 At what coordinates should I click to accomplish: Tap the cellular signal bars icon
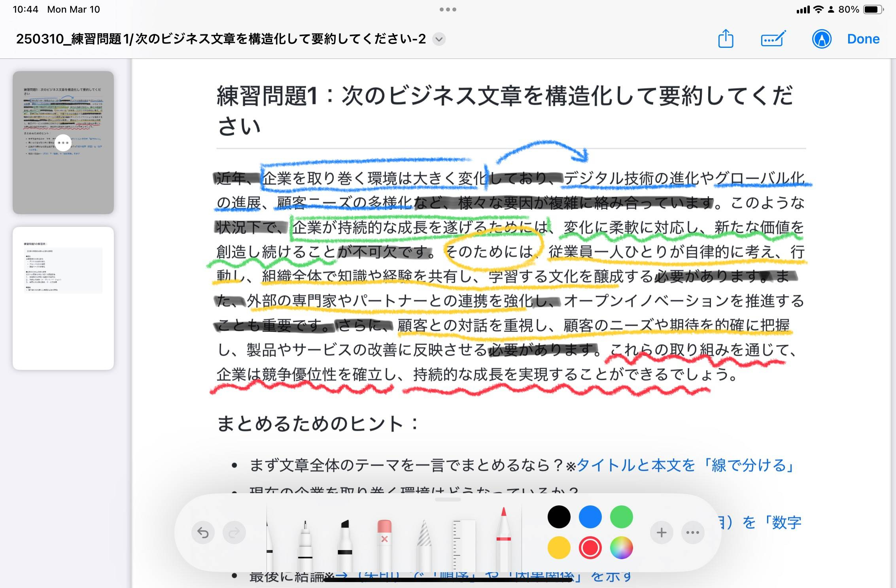pos(803,9)
